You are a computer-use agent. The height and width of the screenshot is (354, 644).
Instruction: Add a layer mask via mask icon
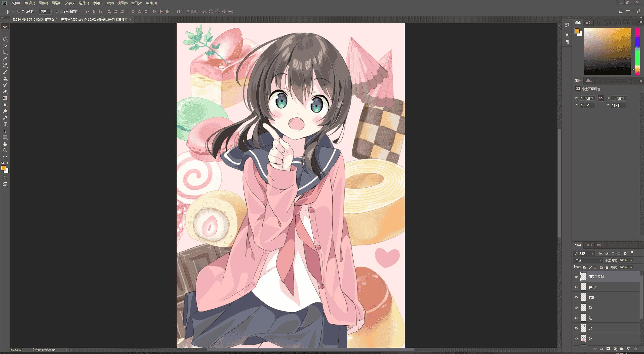pyautogui.click(x=608, y=349)
